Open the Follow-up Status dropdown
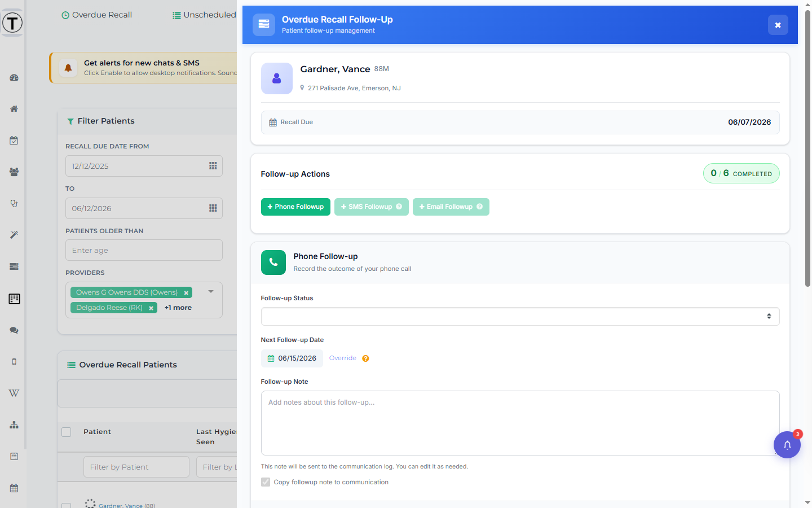The height and width of the screenshot is (508, 812). click(x=520, y=317)
